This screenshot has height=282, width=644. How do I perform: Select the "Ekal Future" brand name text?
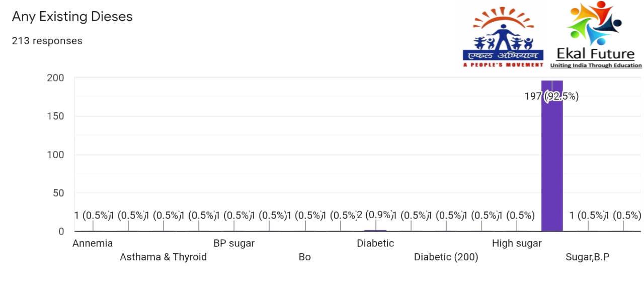pos(595,54)
